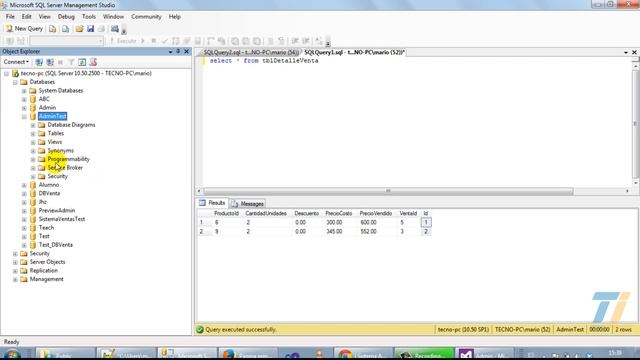Click the ProductoId column header
This screenshot has height=360, width=640.
226,213
